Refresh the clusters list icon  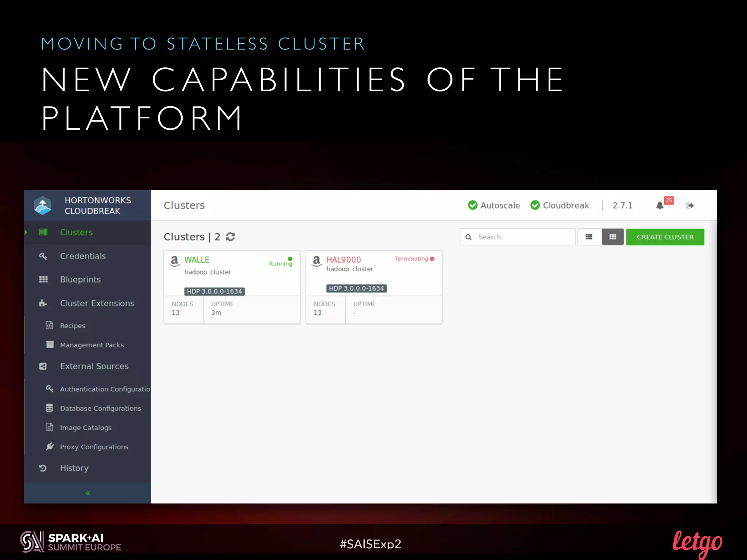click(231, 237)
